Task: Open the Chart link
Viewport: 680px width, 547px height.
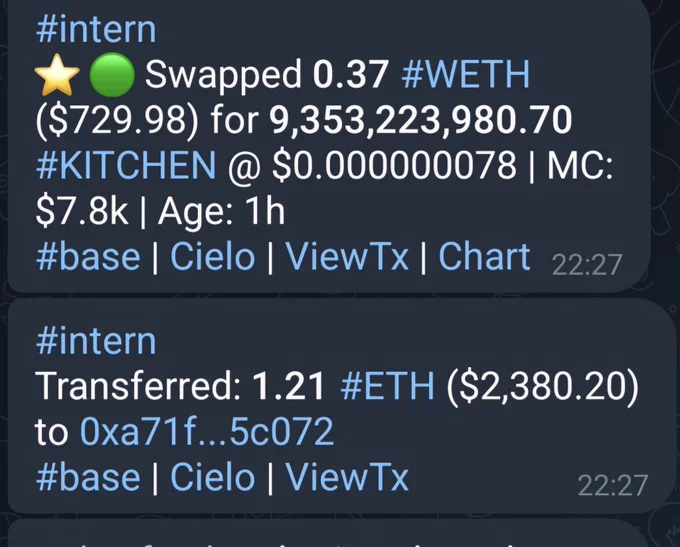Action: point(484,257)
